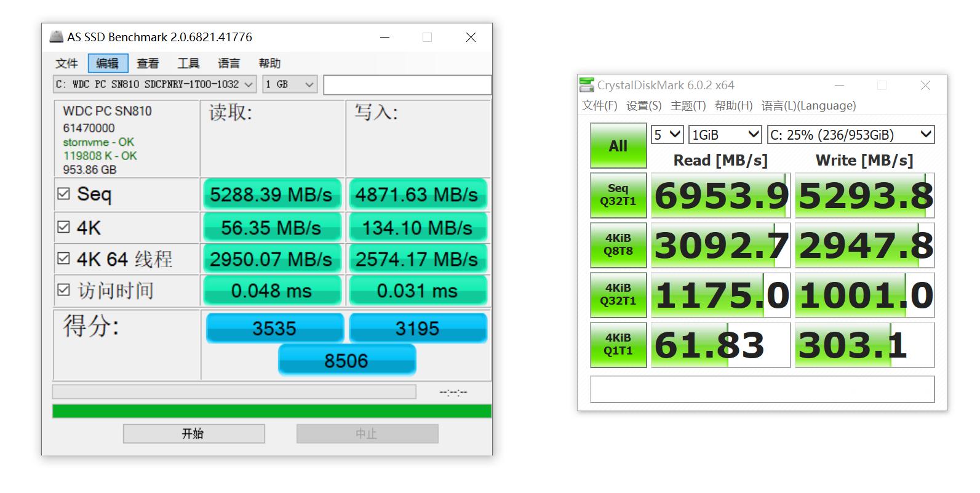
Task: Click the 4K write result 134.10 MB/s
Action: pos(417,228)
